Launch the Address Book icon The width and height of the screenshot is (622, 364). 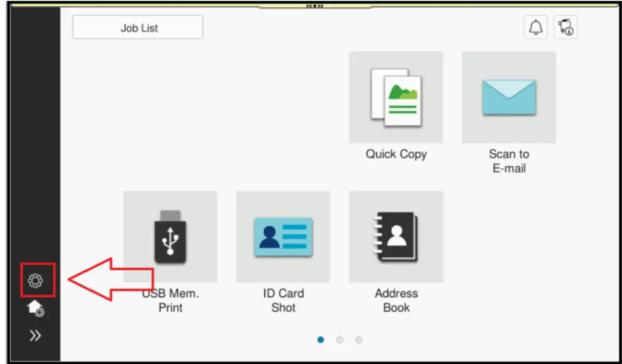(x=396, y=236)
